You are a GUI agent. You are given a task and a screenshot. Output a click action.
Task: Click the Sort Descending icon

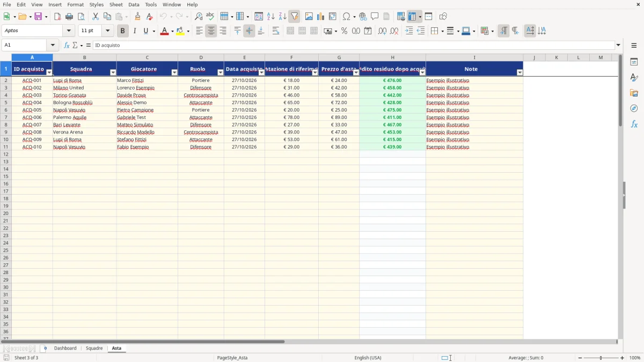pyautogui.click(x=282, y=17)
